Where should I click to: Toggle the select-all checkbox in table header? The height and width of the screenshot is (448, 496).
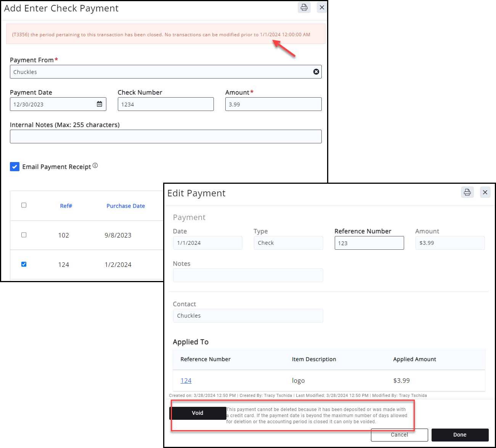click(24, 205)
